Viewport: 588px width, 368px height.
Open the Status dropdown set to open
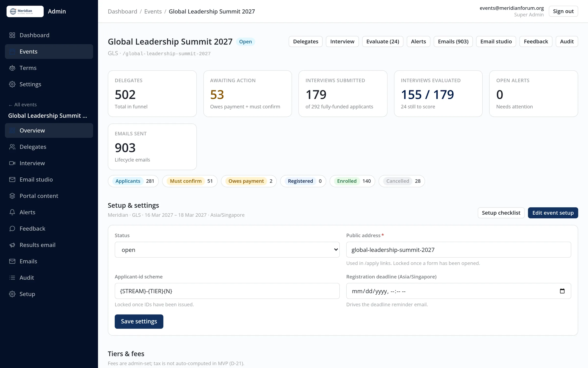pos(227,250)
